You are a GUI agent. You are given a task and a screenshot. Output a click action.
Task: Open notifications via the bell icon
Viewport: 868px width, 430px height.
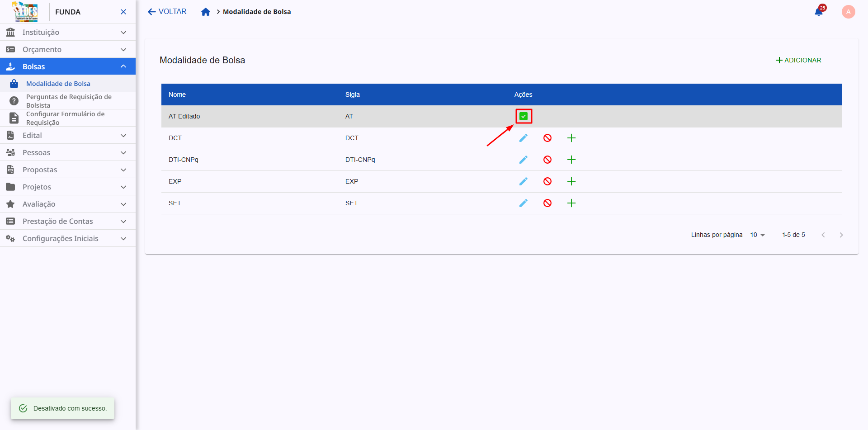[x=818, y=12]
